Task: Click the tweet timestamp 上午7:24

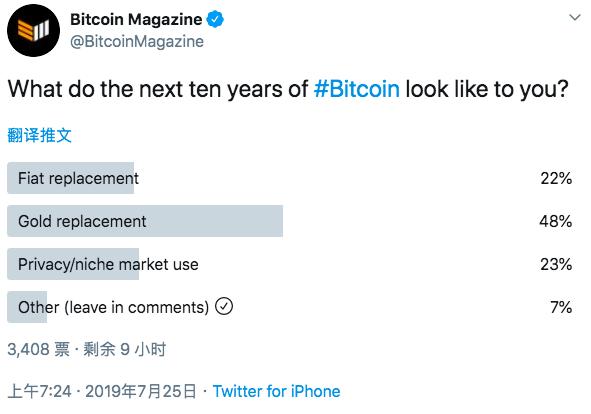Action: tap(39, 391)
